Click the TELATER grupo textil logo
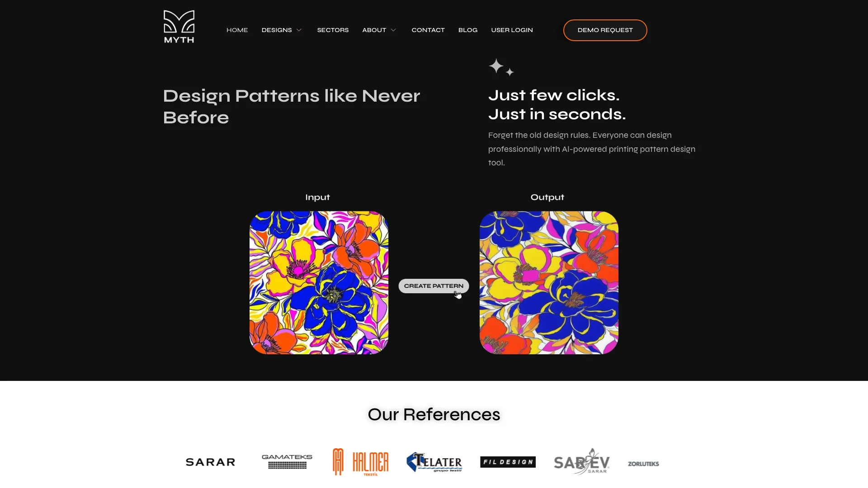This screenshot has height=488, width=868. [434, 462]
